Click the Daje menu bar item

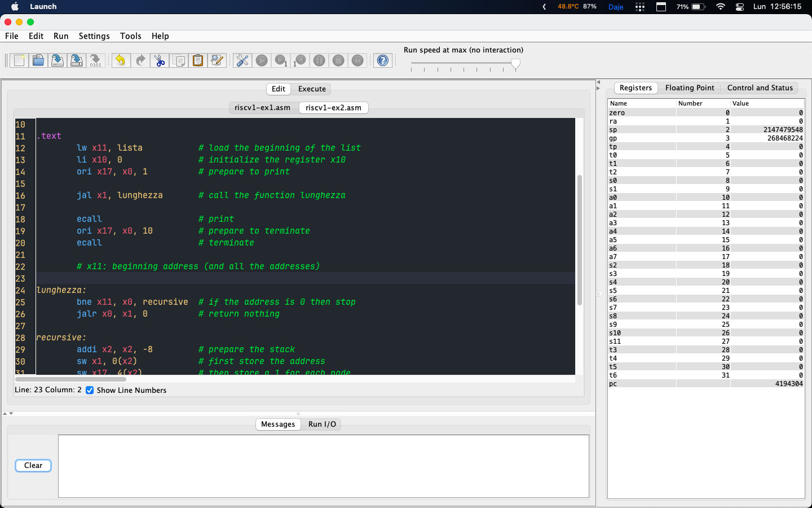click(616, 7)
